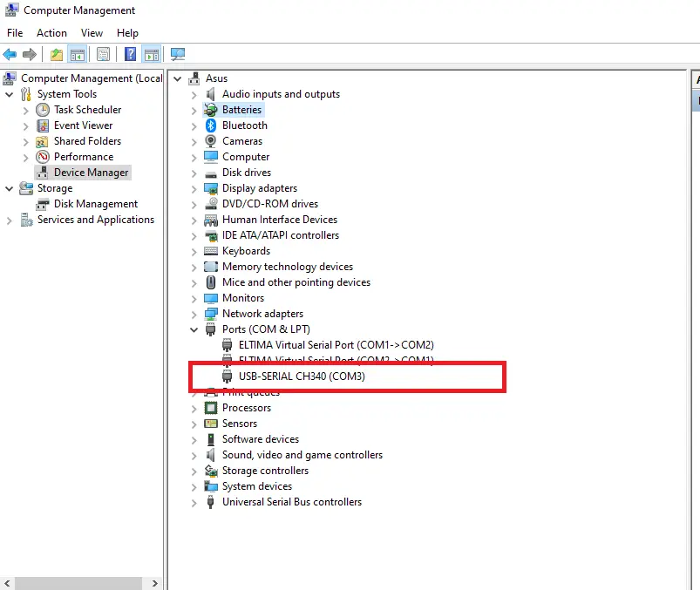Select Sound, video and game controllers
This screenshot has height=590, width=700.
(302, 455)
